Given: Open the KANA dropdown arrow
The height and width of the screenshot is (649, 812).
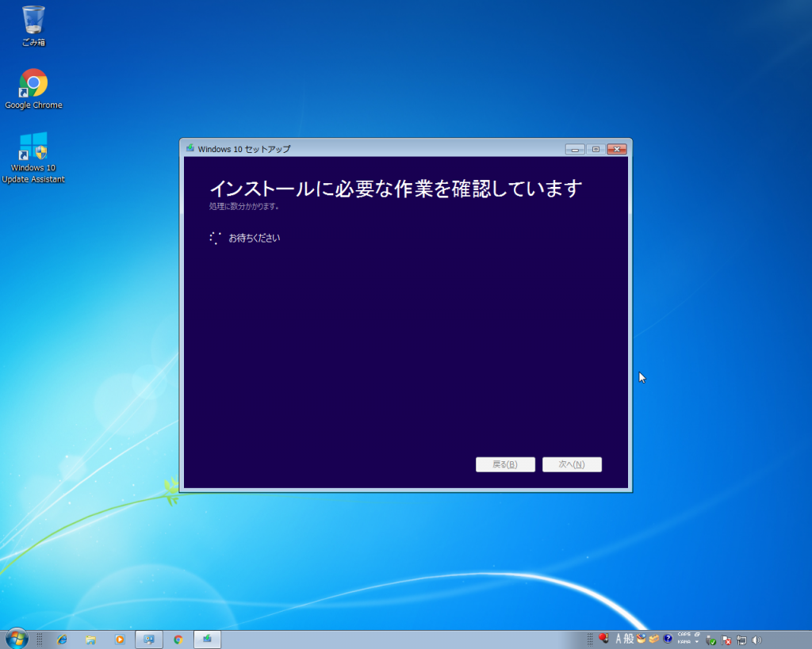Looking at the screenshot, I should 695,643.
